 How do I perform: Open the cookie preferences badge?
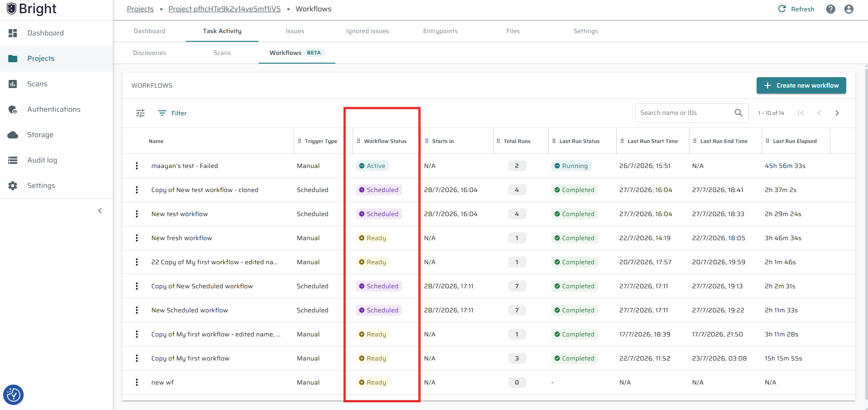tap(13, 395)
